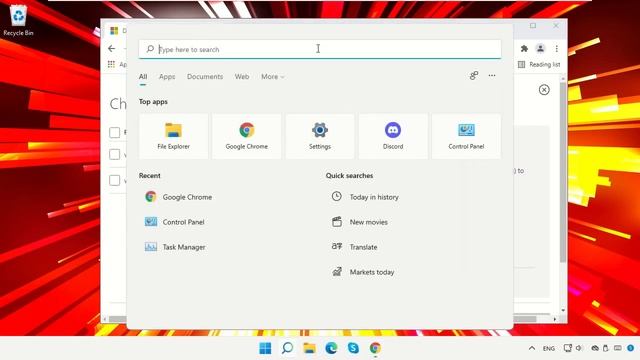
Task: Tick the third checkbox in Chrome page
Action: tap(115, 180)
